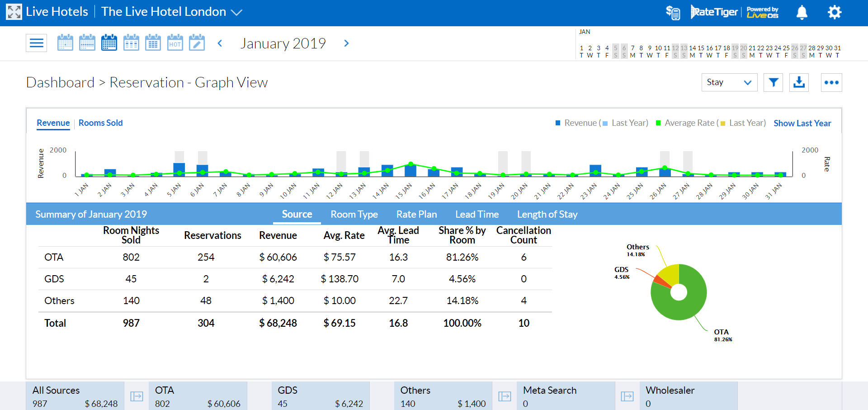Click the Room Nights Sold column header
Image resolution: width=868 pixels, height=410 pixels.
pos(131,235)
